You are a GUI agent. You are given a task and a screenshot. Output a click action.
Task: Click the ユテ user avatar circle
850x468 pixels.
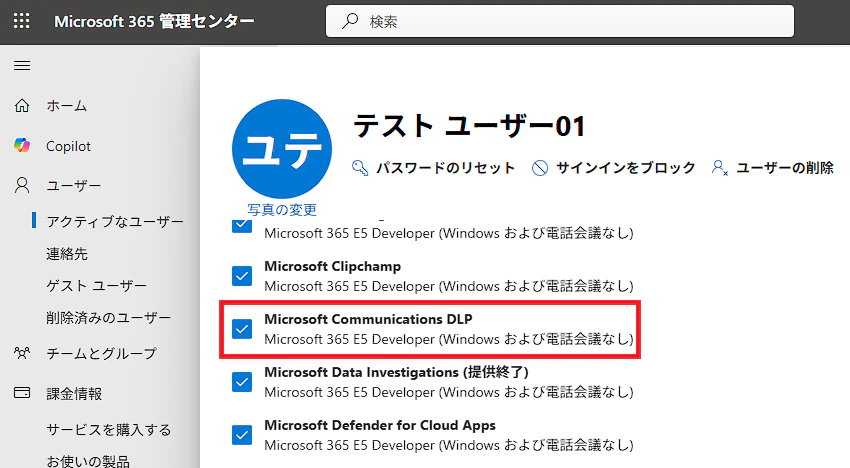[282, 149]
